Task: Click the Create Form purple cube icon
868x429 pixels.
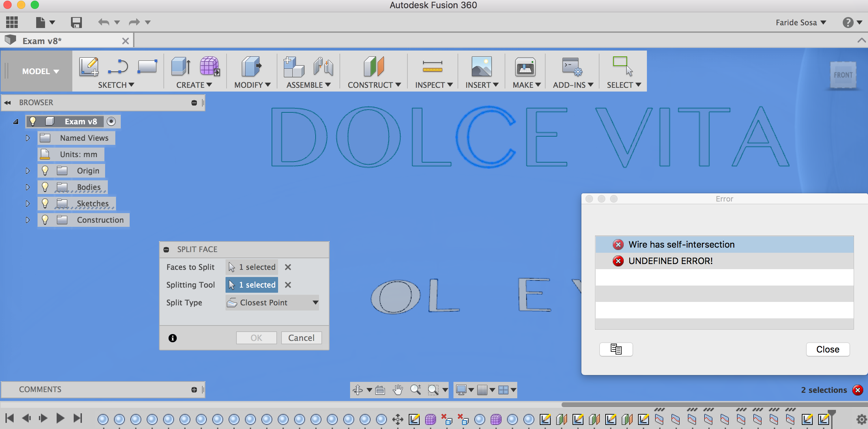Action: point(209,67)
